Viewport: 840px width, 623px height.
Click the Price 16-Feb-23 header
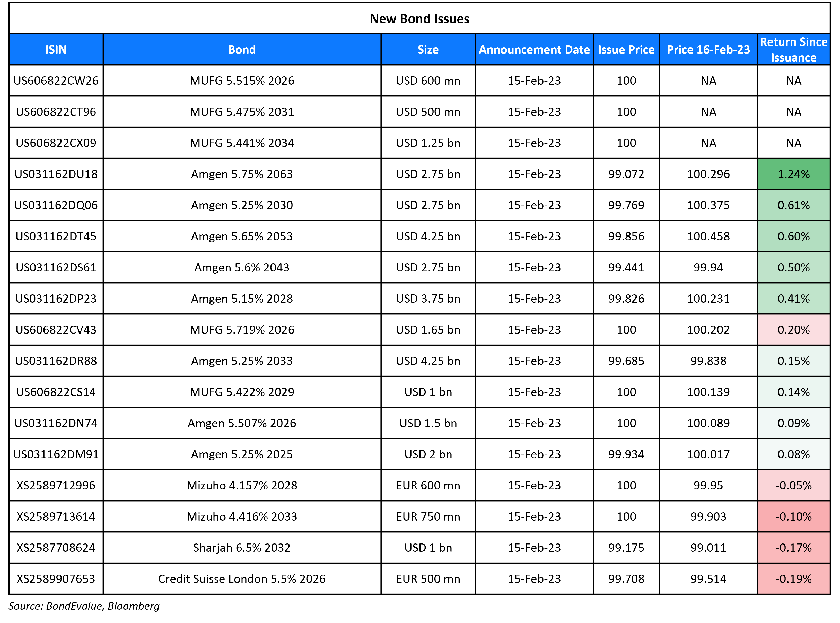point(708,49)
